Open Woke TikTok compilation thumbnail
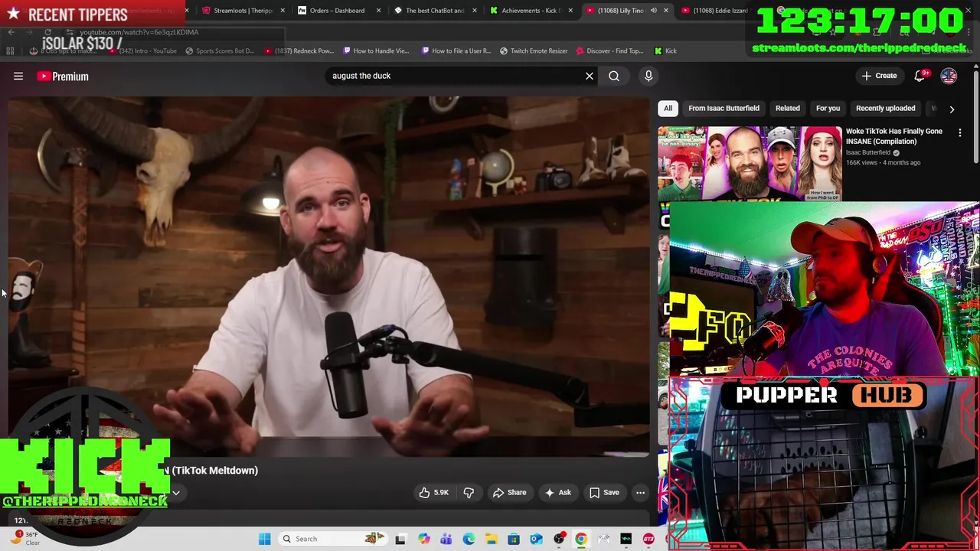Viewport: 980px width, 551px height. (x=750, y=163)
